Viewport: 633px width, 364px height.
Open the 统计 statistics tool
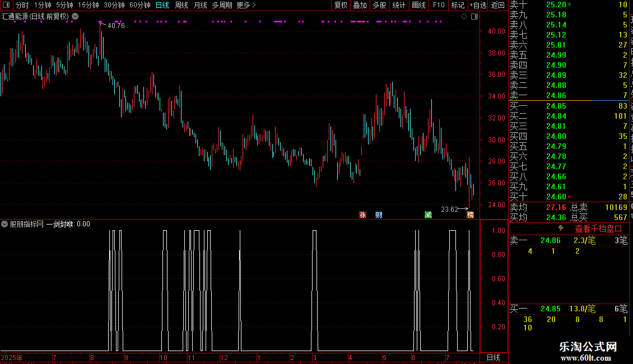(399, 5)
